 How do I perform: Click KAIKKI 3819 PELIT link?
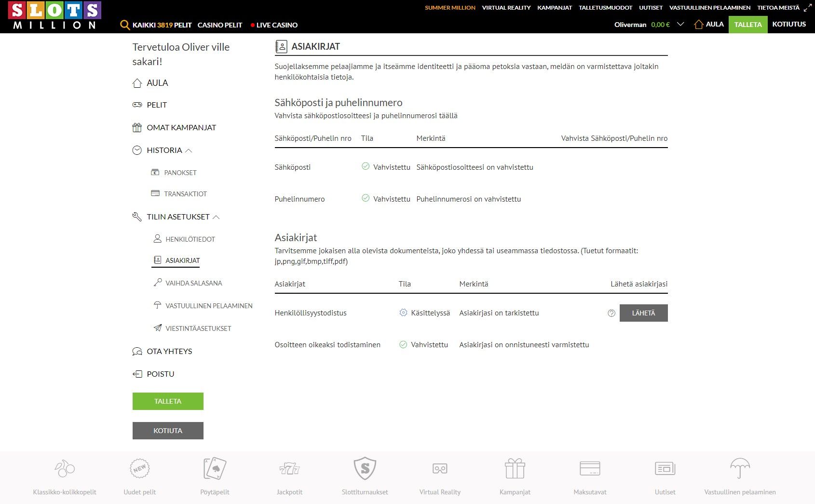pyautogui.click(x=162, y=25)
